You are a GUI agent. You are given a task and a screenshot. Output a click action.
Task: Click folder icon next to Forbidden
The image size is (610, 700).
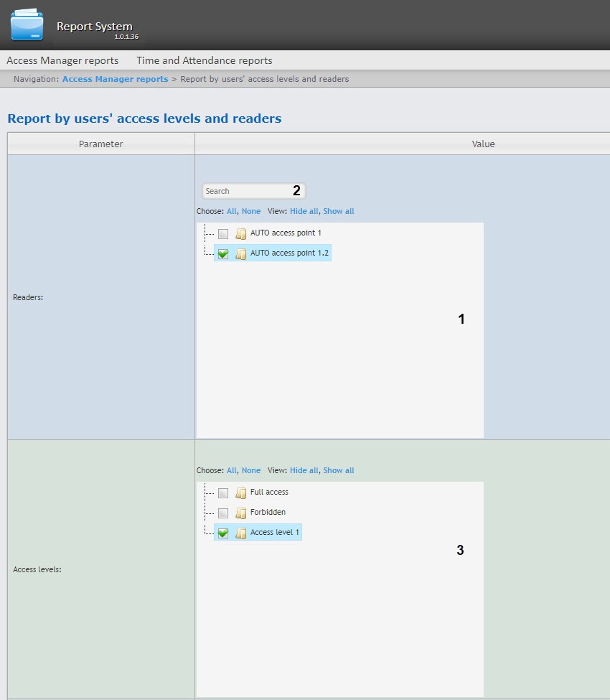pyautogui.click(x=241, y=513)
